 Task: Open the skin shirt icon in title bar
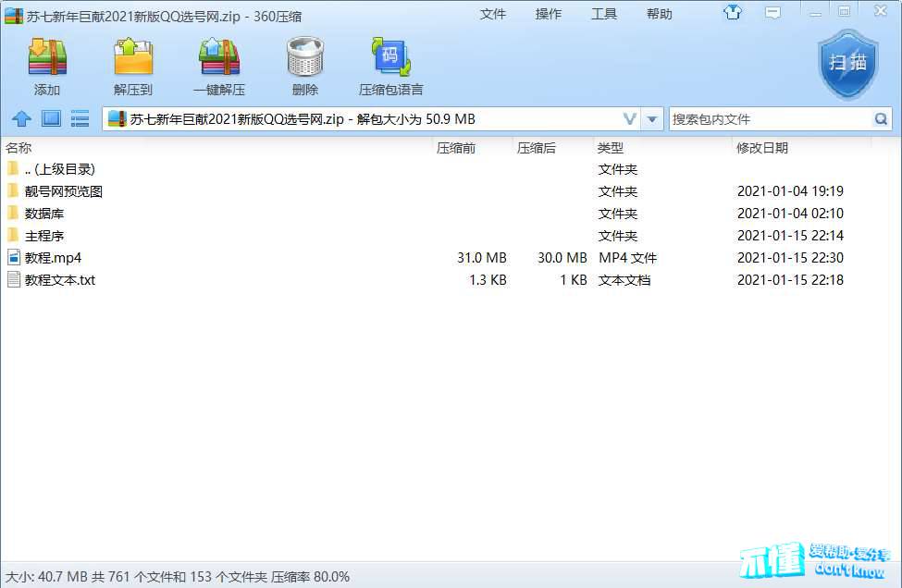click(x=733, y=13)
